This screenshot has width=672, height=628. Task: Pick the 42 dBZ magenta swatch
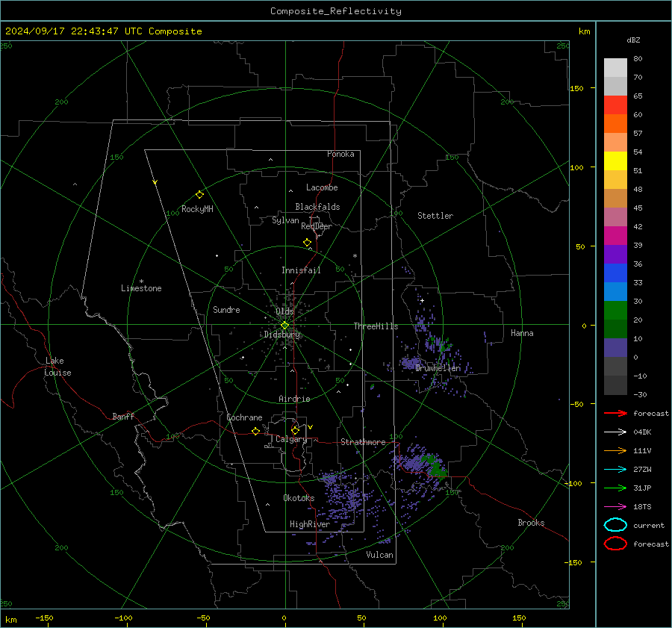tap(615, 235)
